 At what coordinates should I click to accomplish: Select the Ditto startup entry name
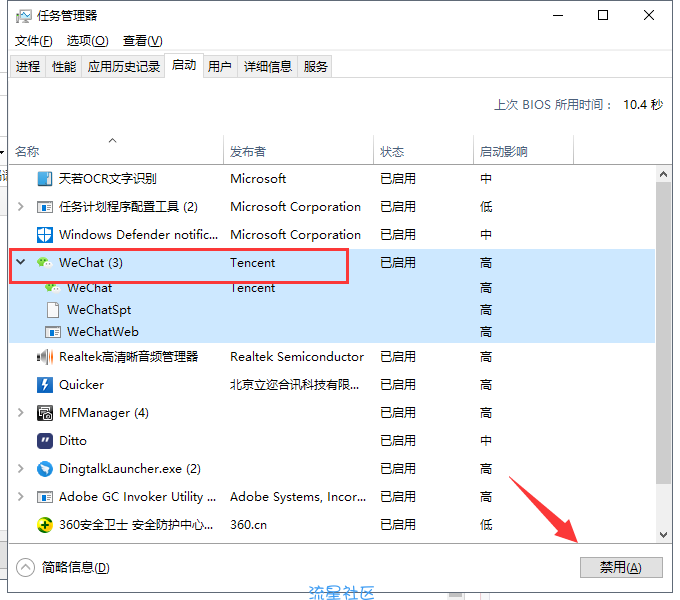73,441
